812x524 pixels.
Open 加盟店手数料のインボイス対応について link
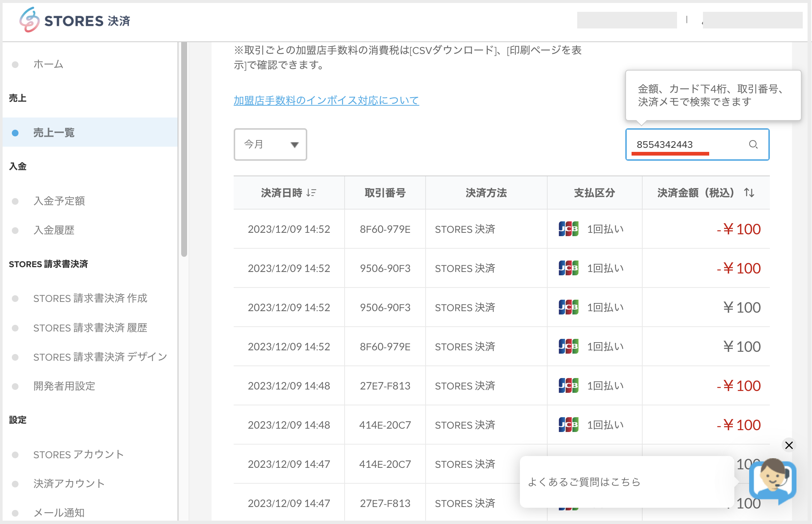click(326, 101)
